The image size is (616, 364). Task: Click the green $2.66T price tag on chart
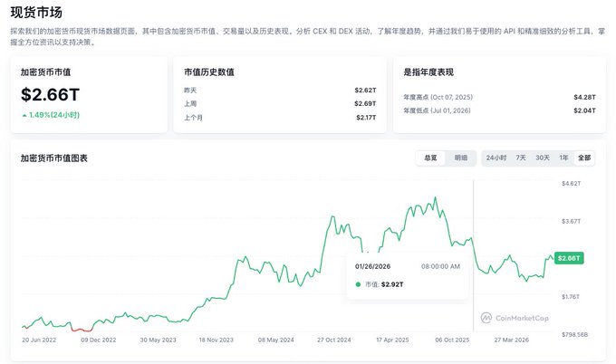(x=569, y=258)
